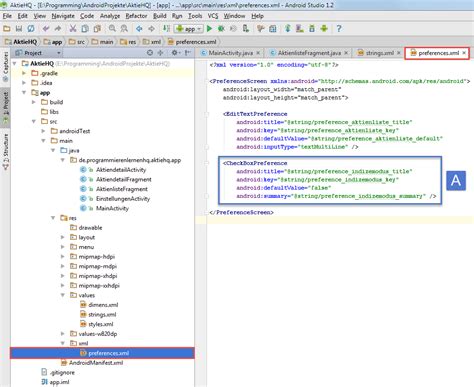This screenshot has height=387, width=474.
Task: Navigate back with the left arrow icon
Action: point(139,29)
